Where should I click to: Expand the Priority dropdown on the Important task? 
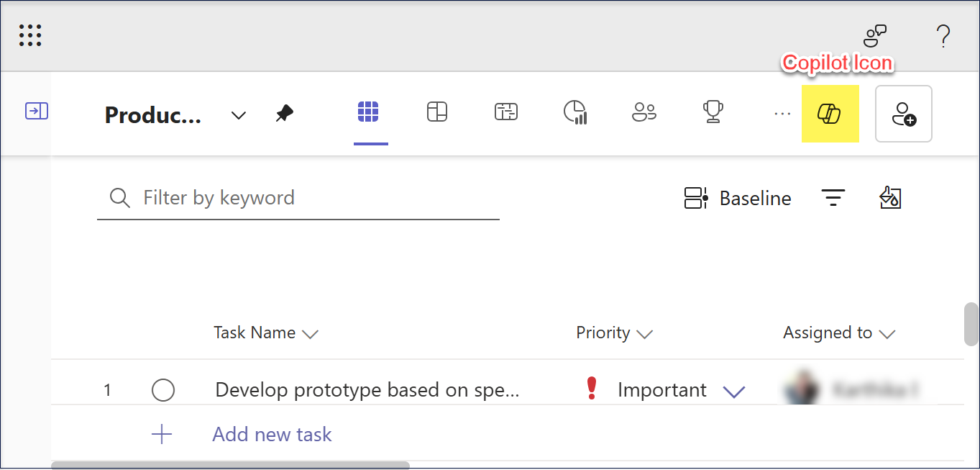734,392
